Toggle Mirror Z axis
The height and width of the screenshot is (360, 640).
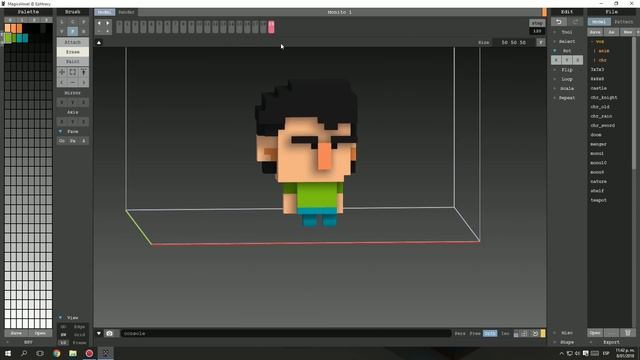coord(83,102)
